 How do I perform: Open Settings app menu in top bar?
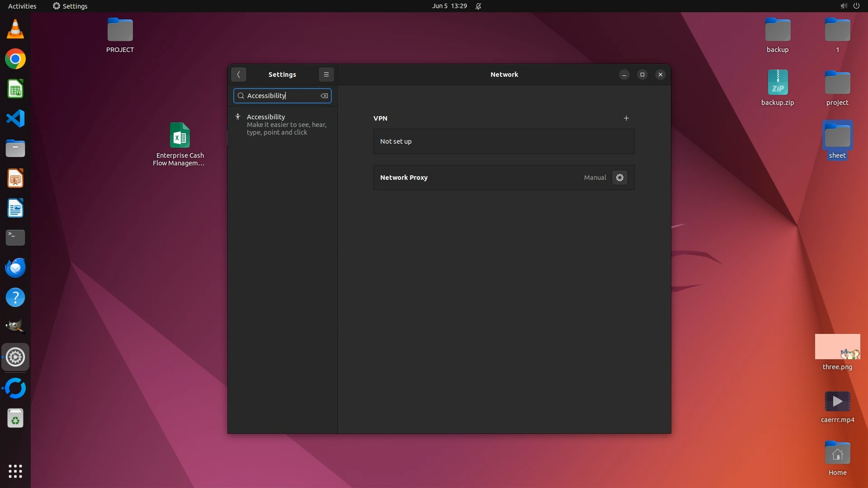click(70, 6)
